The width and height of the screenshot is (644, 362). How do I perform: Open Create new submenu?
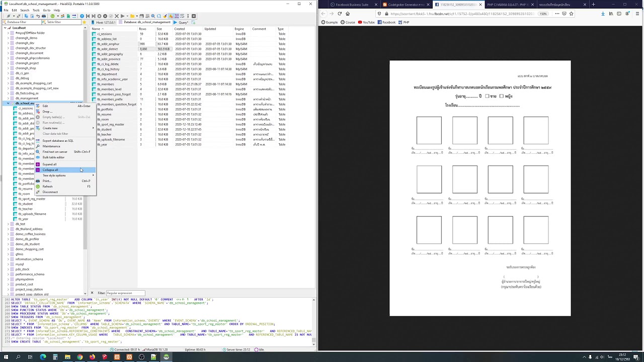64,128
